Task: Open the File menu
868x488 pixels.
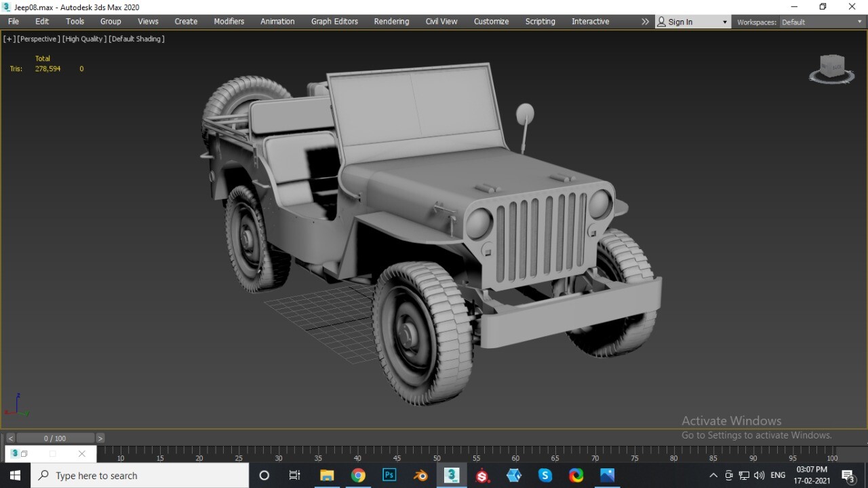Action: tap(13, 22)
